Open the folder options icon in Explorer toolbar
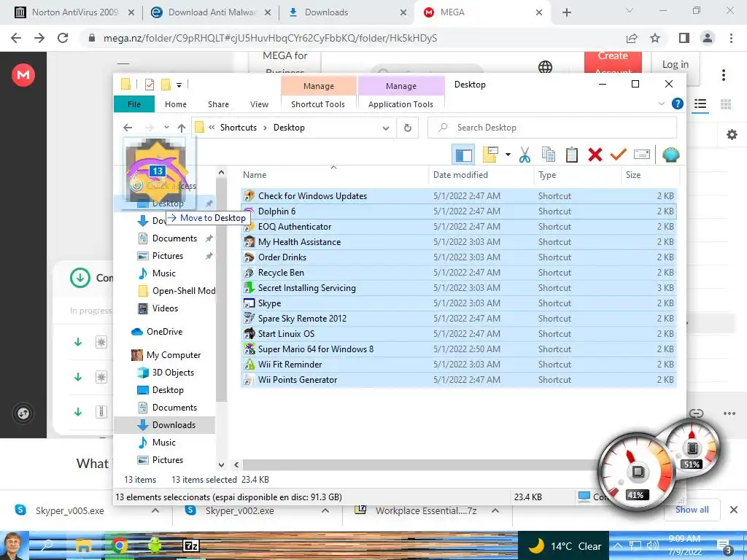Viewport: 747px width, 560px height. click(x=490, y=155)
